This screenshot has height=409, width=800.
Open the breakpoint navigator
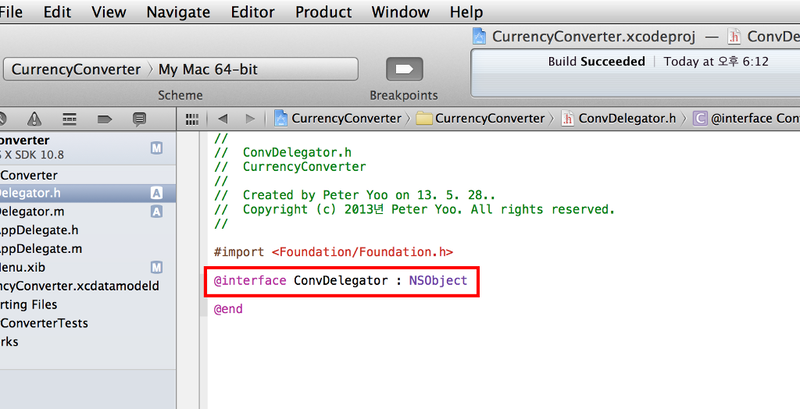[x=104, y=118]
